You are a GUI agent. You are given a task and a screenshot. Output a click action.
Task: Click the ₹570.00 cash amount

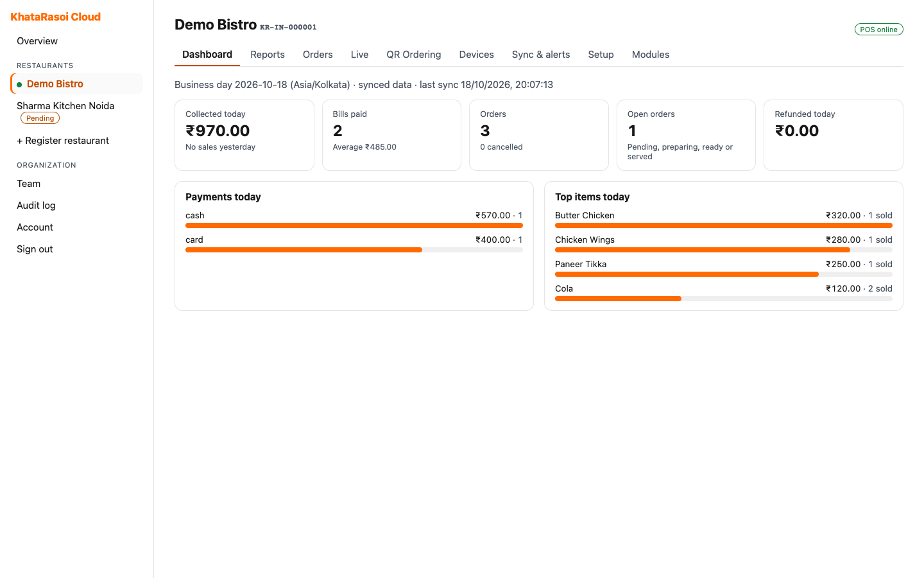click(x=493, y=216)
